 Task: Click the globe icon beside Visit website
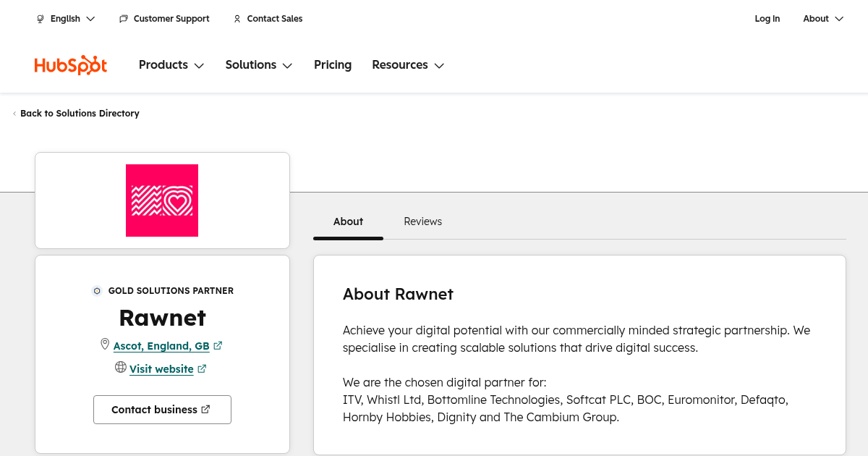tap(121, 368)
